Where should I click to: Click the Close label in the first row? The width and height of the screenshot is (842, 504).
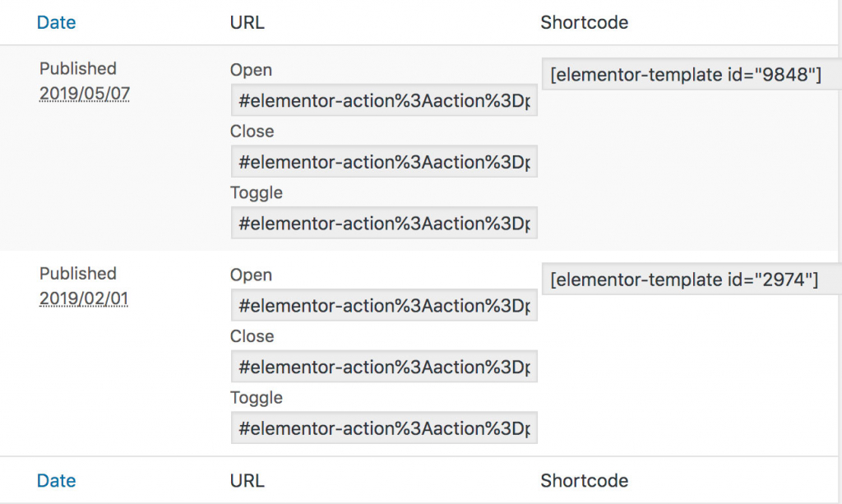pyautogui.click(x=252, y=131)
